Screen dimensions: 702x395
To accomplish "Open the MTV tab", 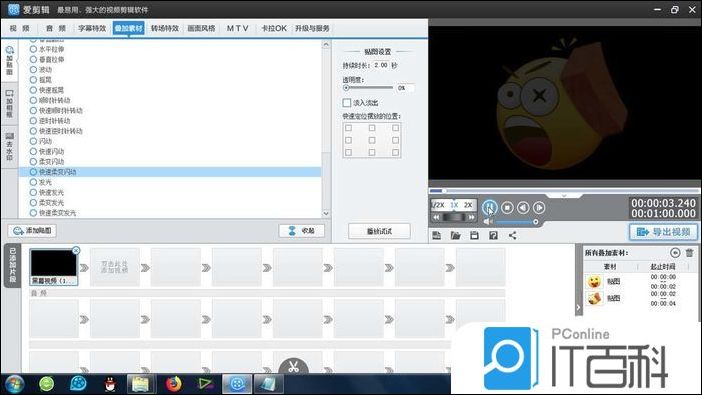I will (x=237, y=28).
